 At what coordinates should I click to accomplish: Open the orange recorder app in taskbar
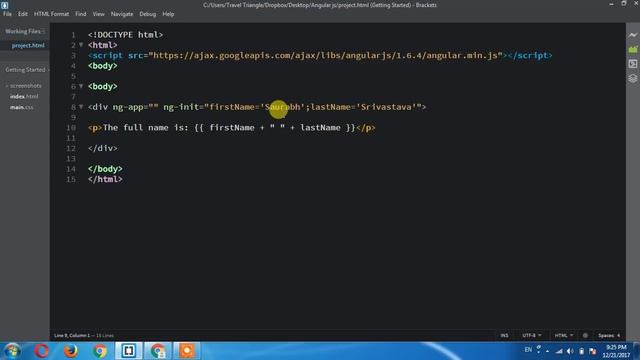(x=187, y=351)
